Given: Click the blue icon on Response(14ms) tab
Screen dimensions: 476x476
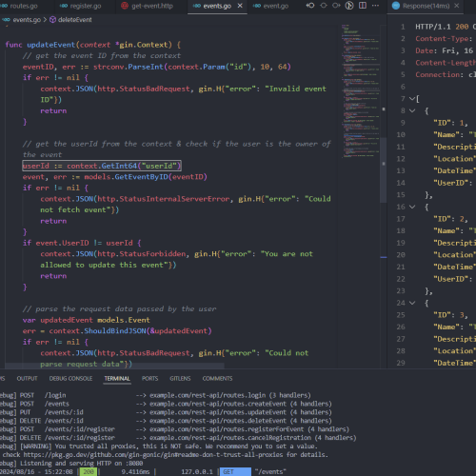Looking at the screenshot, I should tap(396, 6).
